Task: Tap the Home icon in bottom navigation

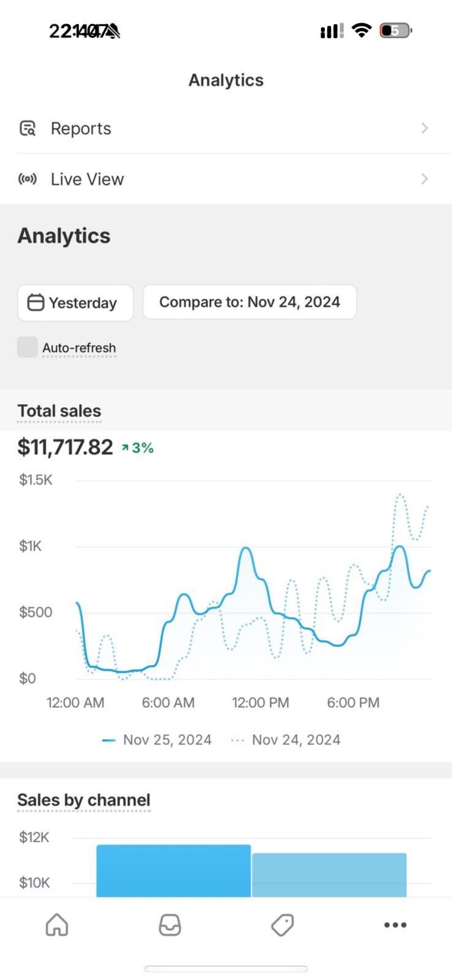Action: point(57,924)
